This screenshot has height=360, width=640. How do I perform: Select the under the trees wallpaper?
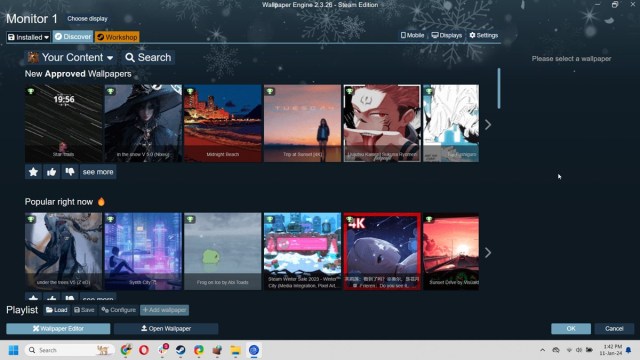click(63, 251)
